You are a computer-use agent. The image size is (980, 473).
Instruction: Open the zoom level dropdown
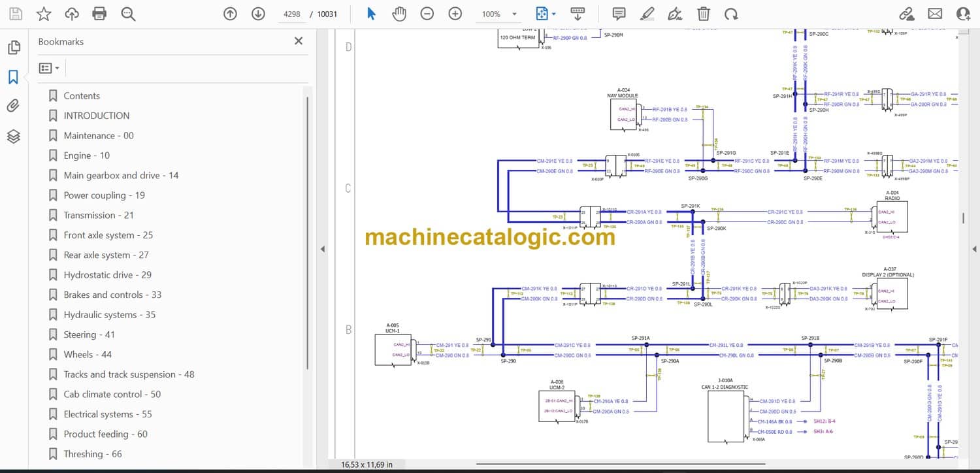click(x=515, y=14)
